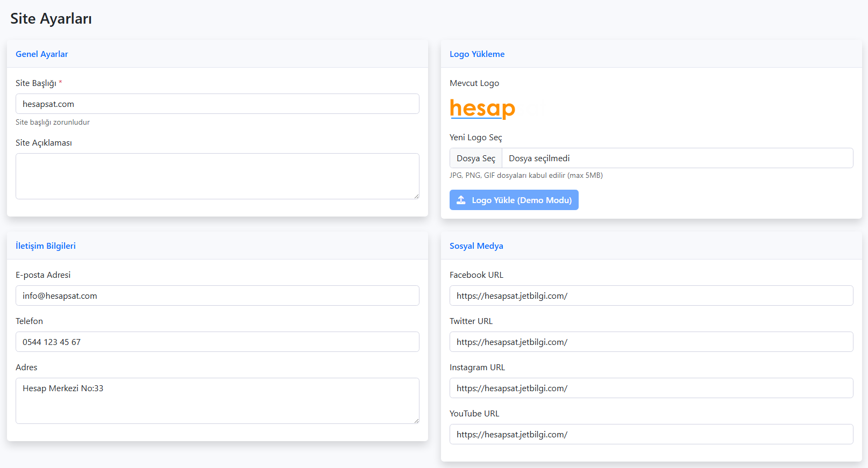Choose a file with the Dosya Seç button
868x468 pixels.
(476, 158)
